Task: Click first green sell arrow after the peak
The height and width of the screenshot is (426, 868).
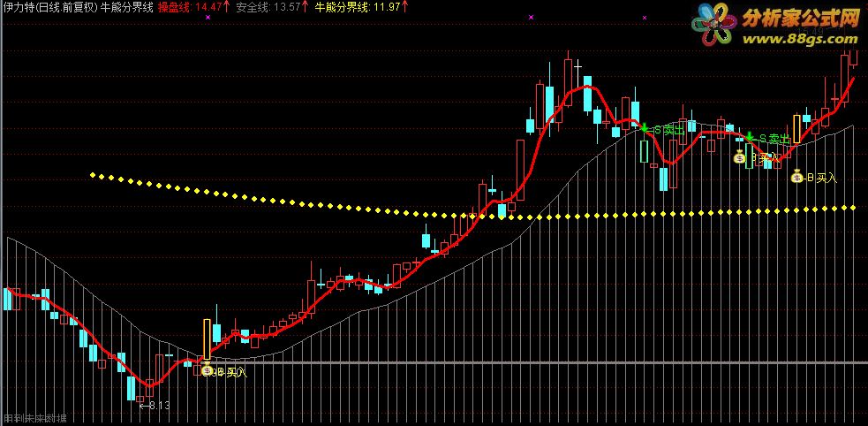Action: click(x=644, y=126)
